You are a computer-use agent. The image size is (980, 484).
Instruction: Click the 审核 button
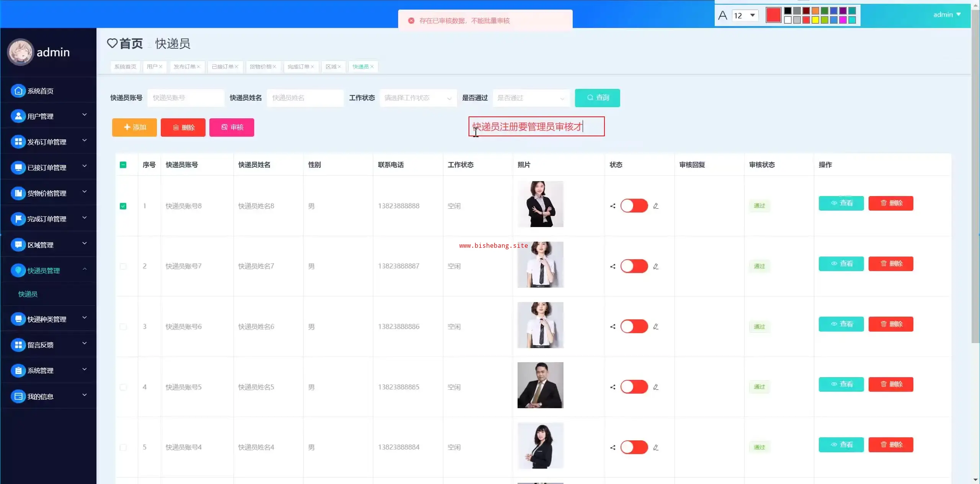pyautogui.click(x=232, y=128)
